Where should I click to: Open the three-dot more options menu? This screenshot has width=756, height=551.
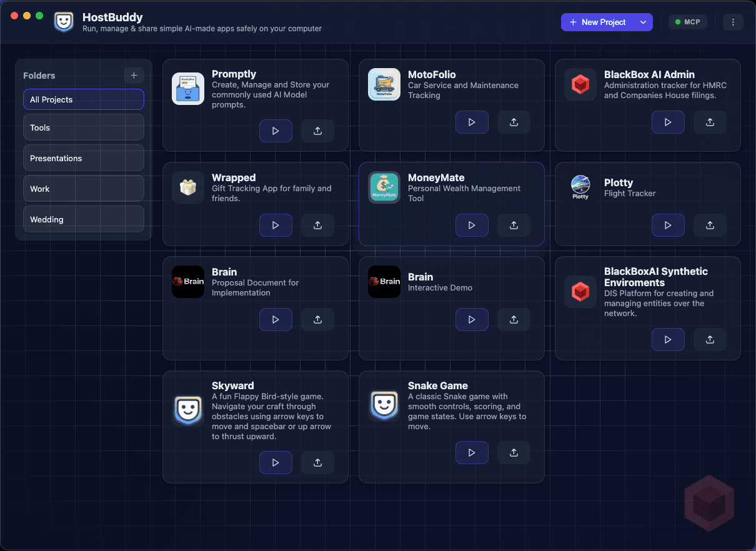733,22
